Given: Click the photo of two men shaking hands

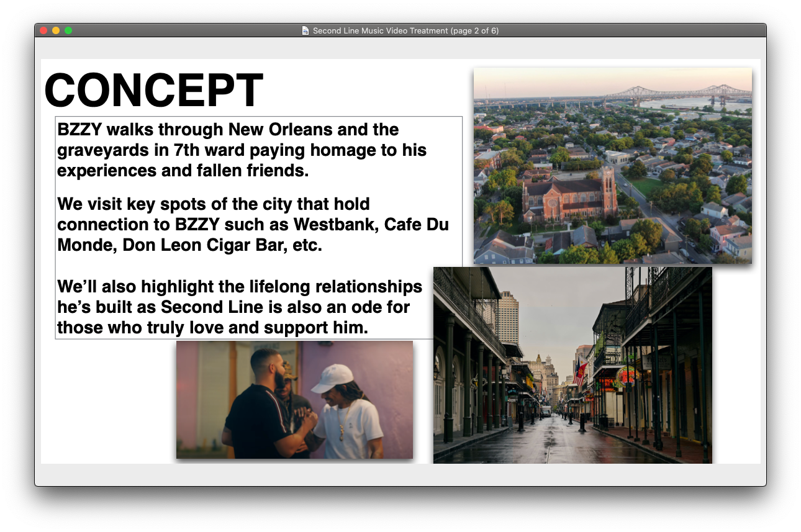Looking at the screenshot, I should click(x=294, y=400).
